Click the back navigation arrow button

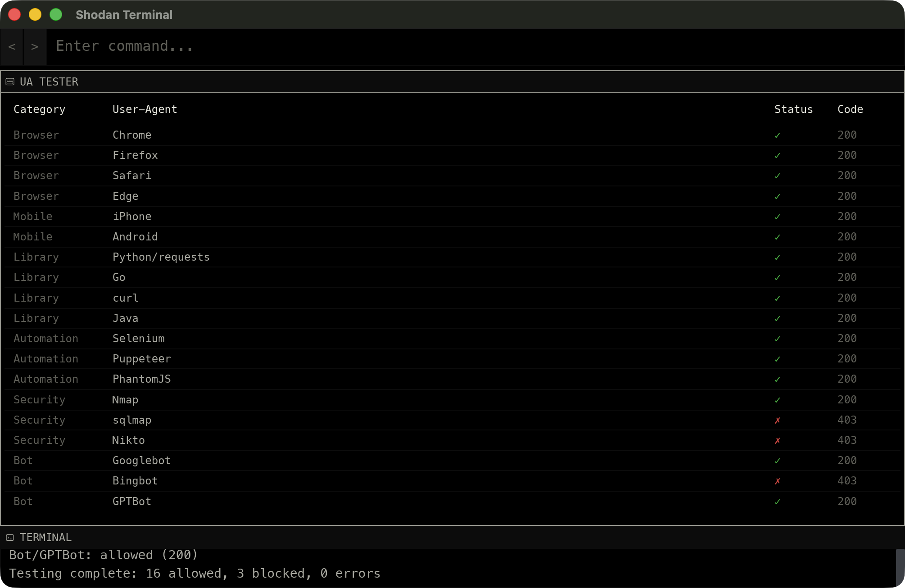[x=12, y=46]
